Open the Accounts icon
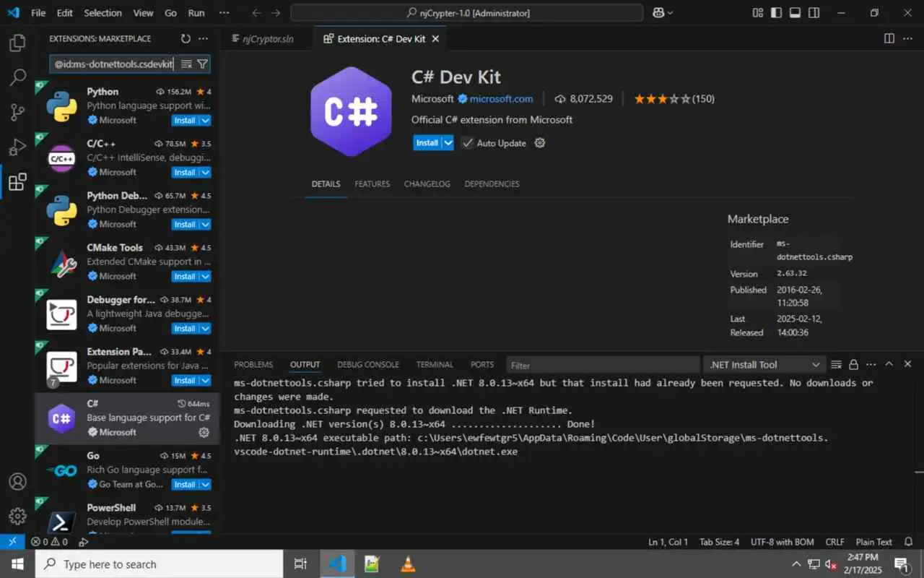Screen dimensions: 924x578 pos(17,481)
